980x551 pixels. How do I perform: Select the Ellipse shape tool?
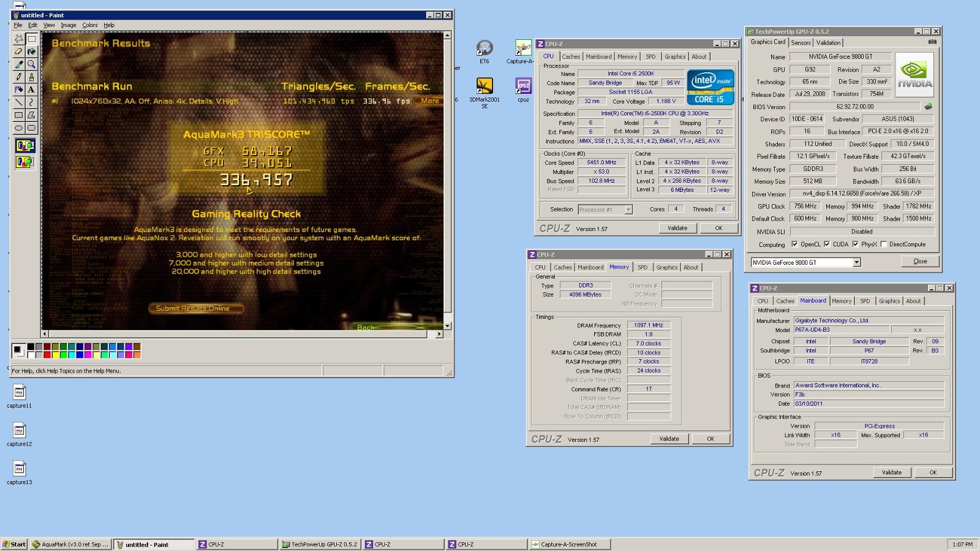pos(19,127)
